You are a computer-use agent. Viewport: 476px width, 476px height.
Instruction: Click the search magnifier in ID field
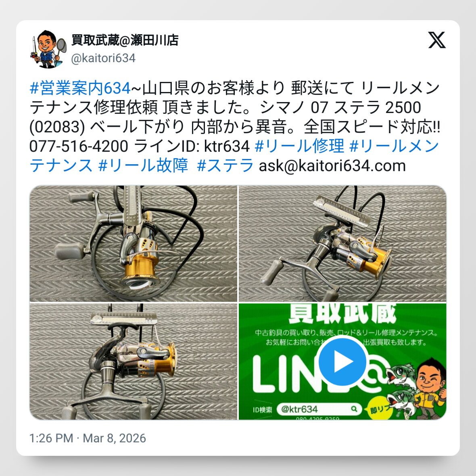coord(354,409)
